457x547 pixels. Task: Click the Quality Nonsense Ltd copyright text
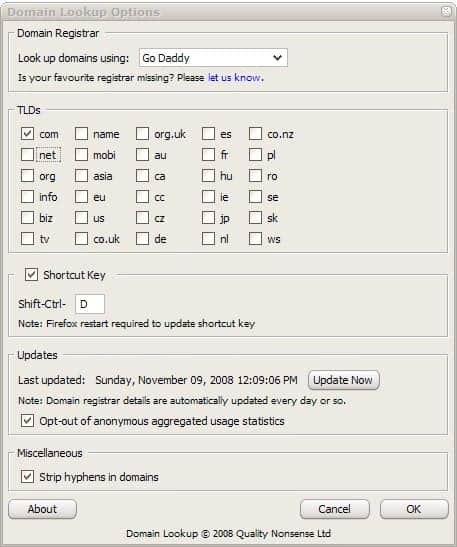pyautogui.click(x=228, y=533)
